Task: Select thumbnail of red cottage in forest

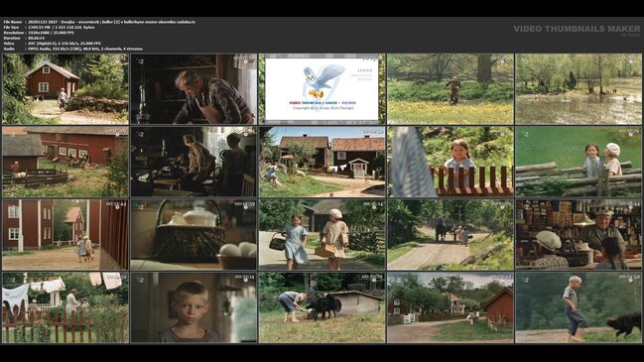Action: point(65,88)
